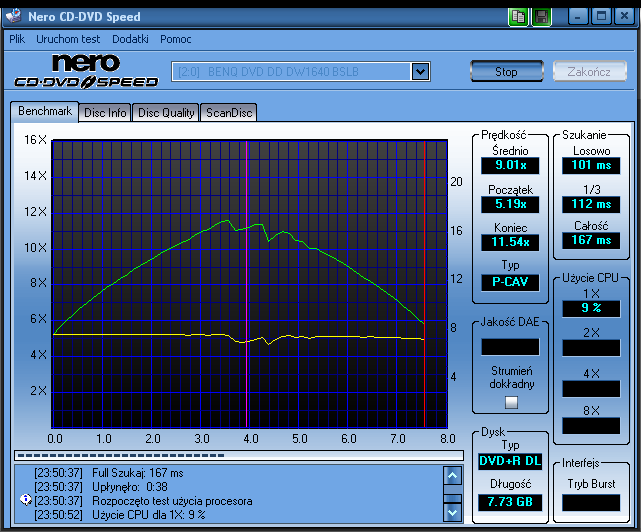
Task: Click the drive selector dropdown arrow
Action: point(420,72)
